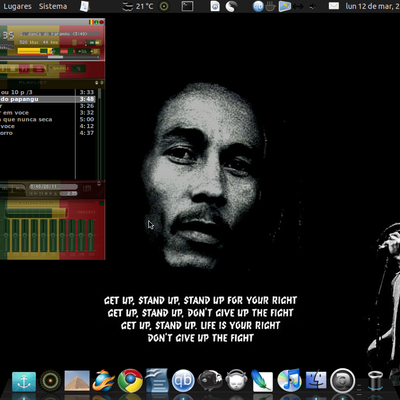Screen dimensions: 400x400
Task: Select playlist track "em voce"
Action: pos(48,113)
